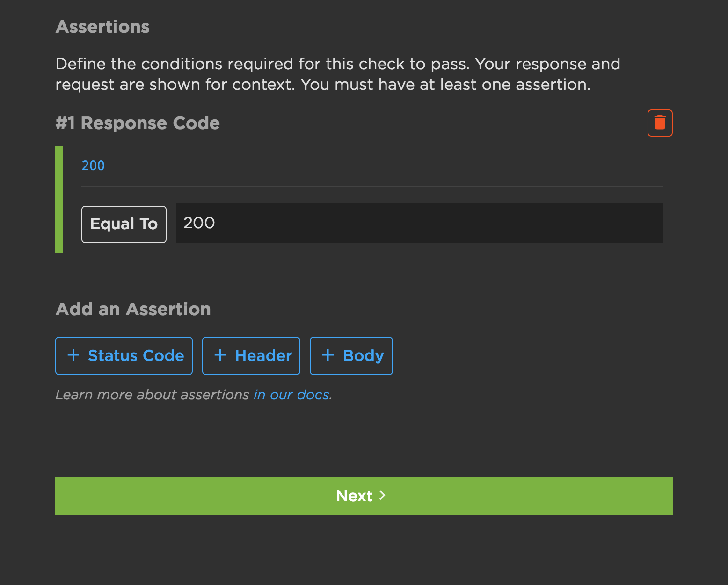This screenshot has width=728, height=585.
Task: Click the chevron arrow on Next
Action: (x=382, y=495)
